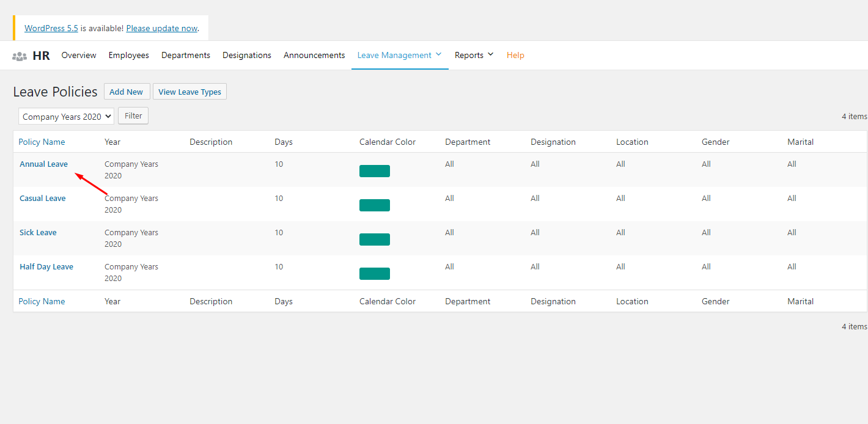Open the Company Years 2020 year selector
The image size is (868, 424).
(65, 116)
